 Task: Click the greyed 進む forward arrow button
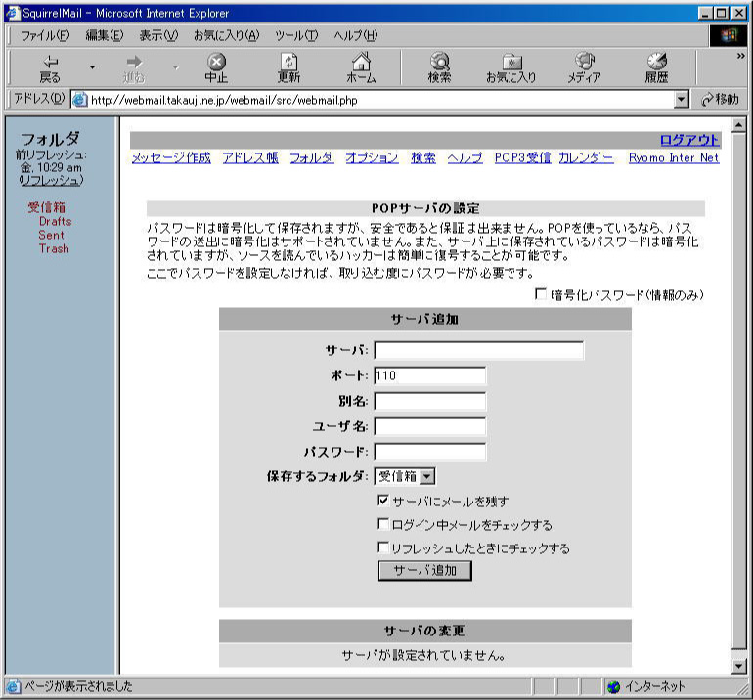[134, 68]
